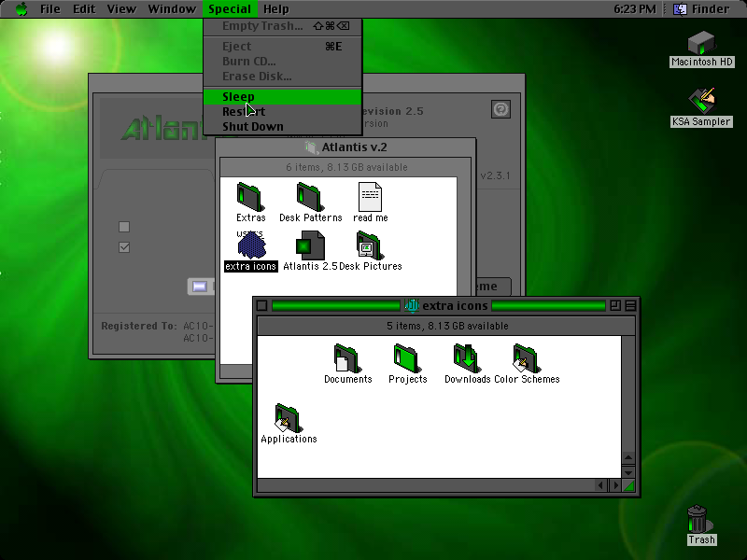Click the green grow box of extra icons

point(628,485)
